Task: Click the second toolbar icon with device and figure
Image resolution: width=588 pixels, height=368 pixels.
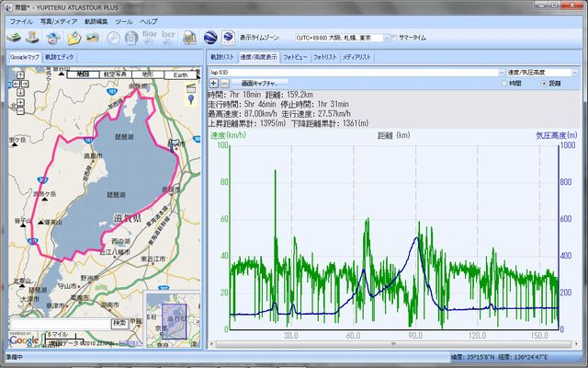Action: coord(32,38)
